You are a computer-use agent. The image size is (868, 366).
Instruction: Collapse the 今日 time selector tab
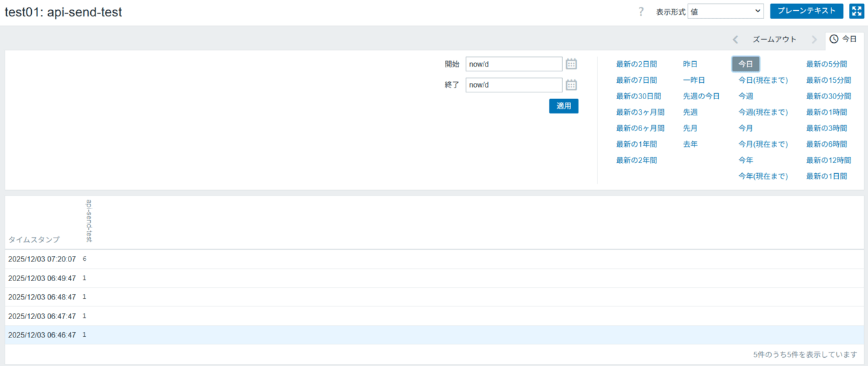(844, 39)
